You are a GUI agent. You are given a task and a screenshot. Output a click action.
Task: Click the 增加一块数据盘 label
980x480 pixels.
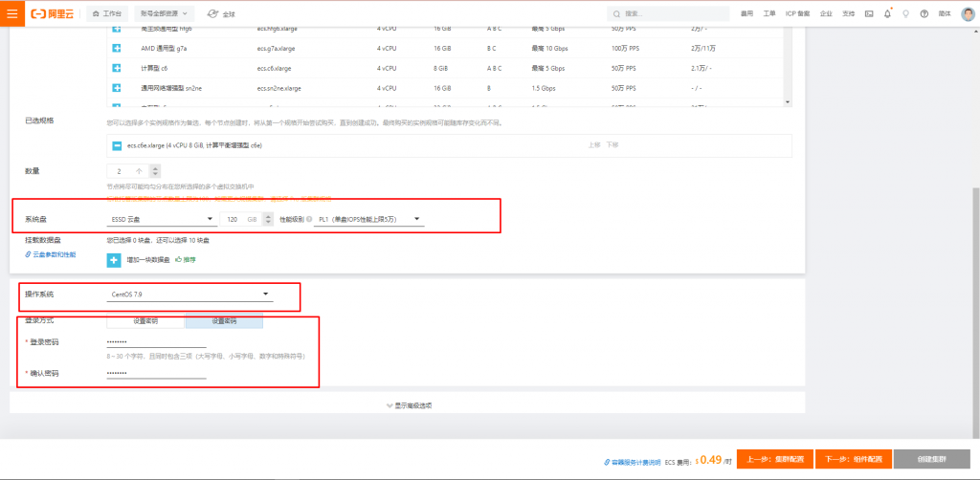(x=148, y=260)
